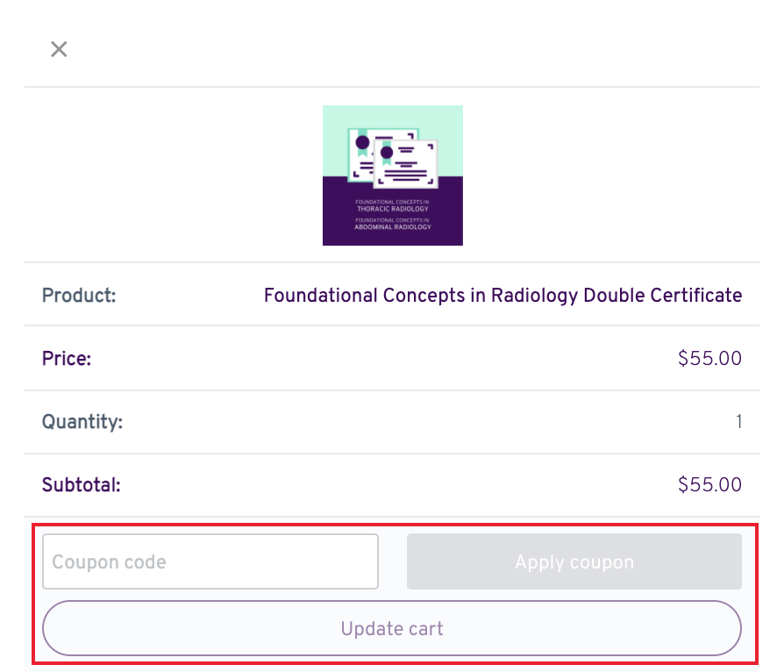Image resolution: width=784 pixels, height=672 pixels.
Task: Focus the Coupon code input field
Action: [210, 561]
